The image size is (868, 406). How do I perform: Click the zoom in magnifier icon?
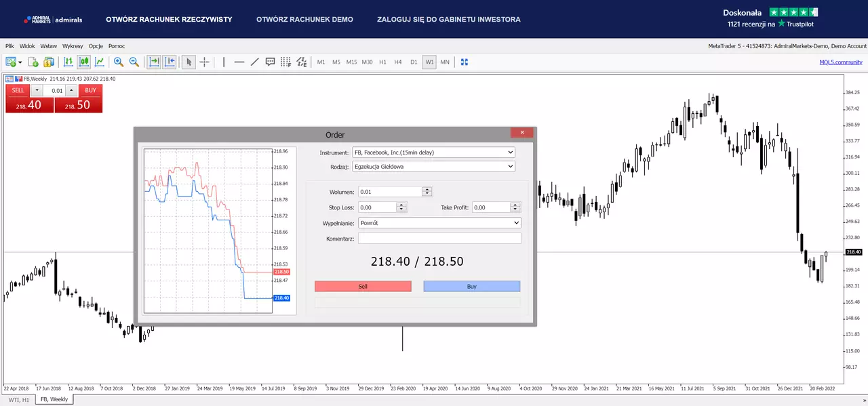point(119,62)
